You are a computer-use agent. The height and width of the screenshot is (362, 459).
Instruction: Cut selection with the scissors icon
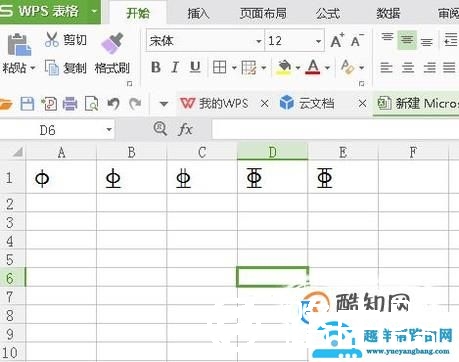pos(52,40)
